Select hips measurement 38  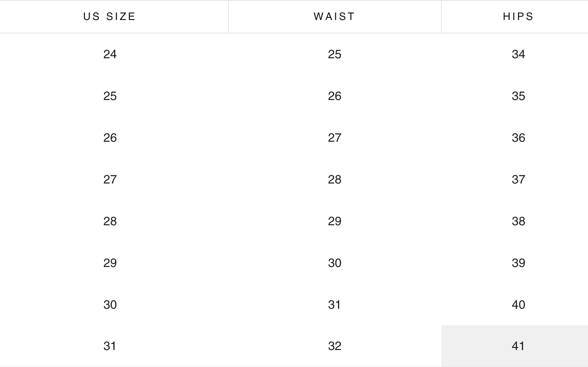(x=518, y=221)
